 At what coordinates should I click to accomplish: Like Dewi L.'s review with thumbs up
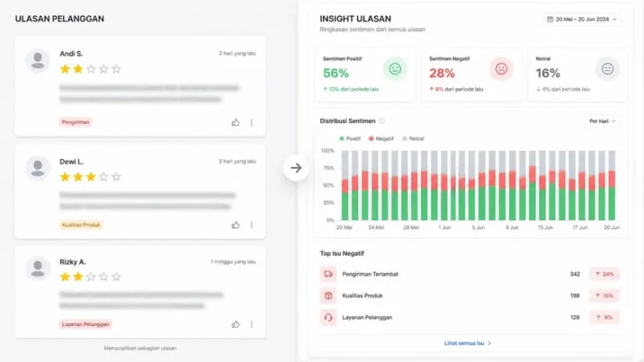pyautogui.click(x=236, y=225)
